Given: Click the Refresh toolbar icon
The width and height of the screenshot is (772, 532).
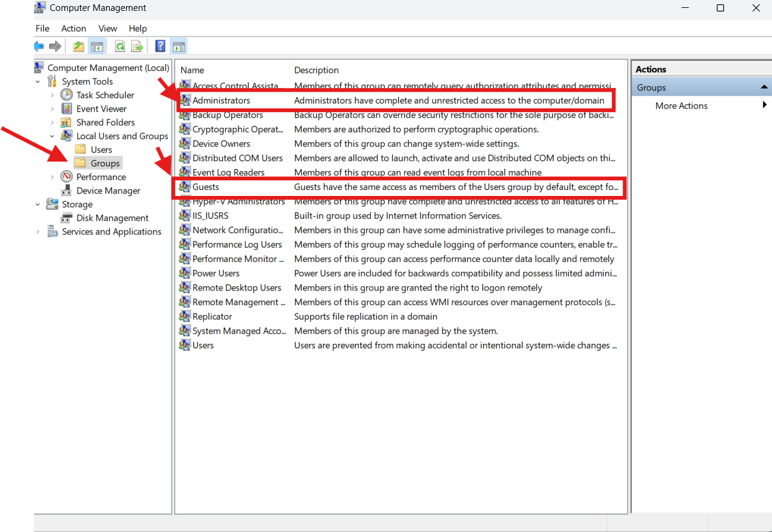Looking at the screenshot, I should point(120,46).
